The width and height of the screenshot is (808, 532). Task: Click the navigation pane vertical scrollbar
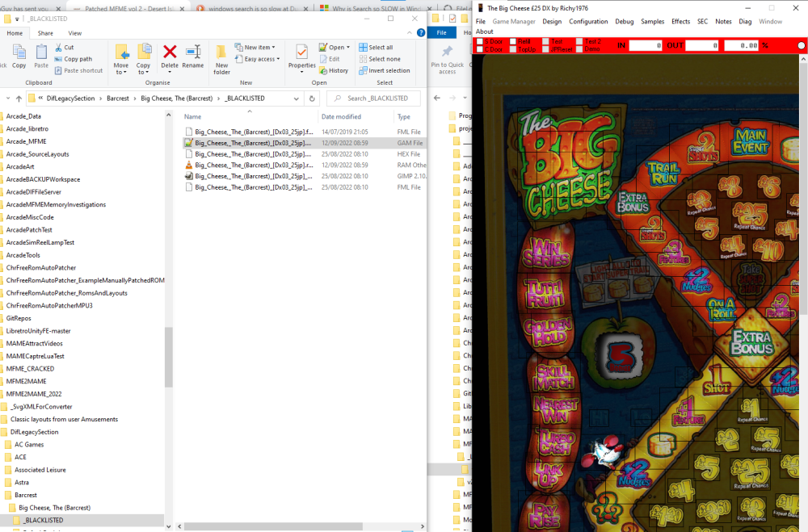[169, 356]
